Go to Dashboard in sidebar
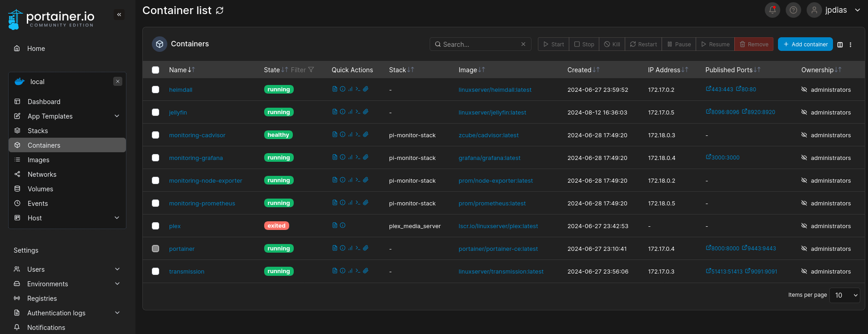The height and width of the screenshot is (334, 868). [67, 101]
